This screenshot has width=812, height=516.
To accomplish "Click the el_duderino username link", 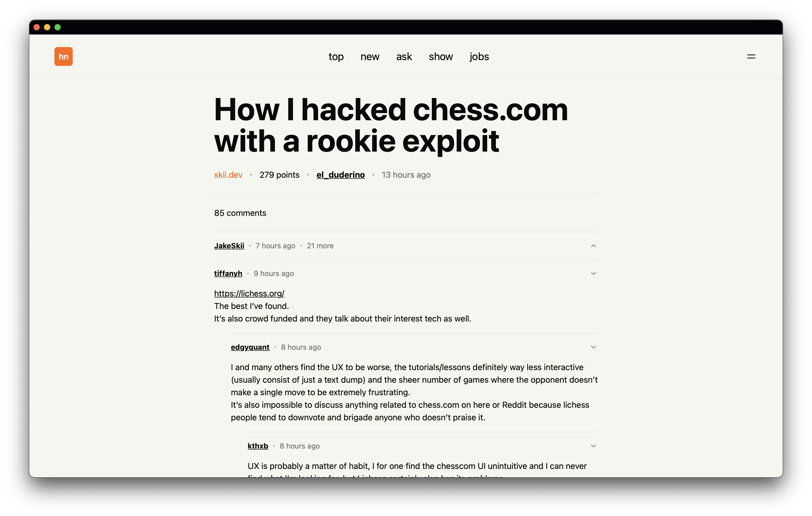I will click(340, 174).
